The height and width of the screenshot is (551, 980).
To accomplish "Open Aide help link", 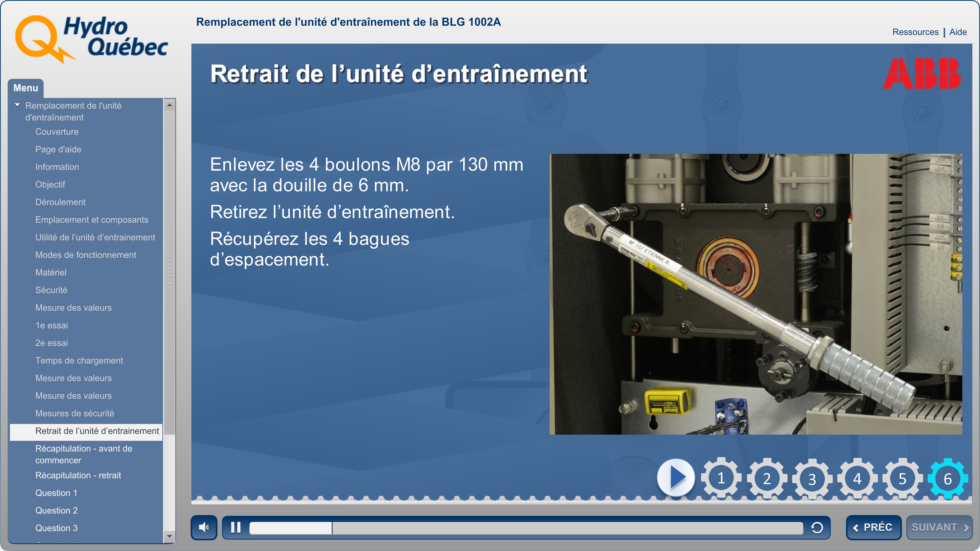I will (x=958, y=32).
